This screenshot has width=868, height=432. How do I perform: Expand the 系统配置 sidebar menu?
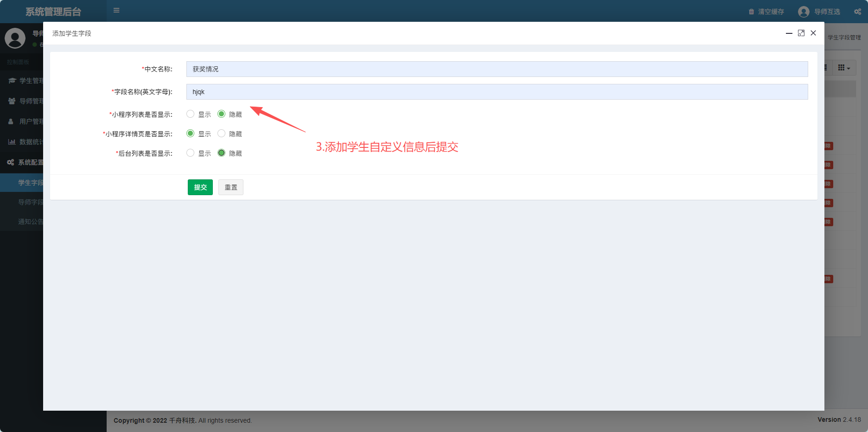tap(26, 162)
